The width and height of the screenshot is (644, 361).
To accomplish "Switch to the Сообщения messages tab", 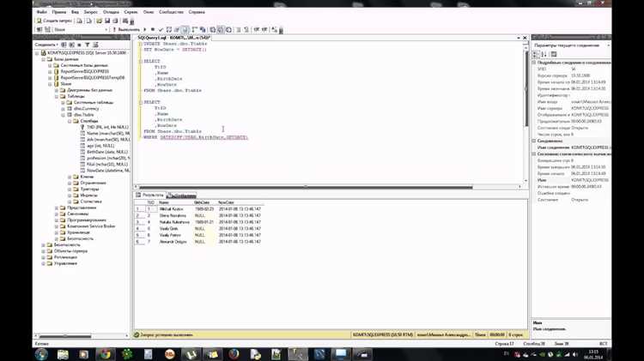I will (x=181, y=196).
